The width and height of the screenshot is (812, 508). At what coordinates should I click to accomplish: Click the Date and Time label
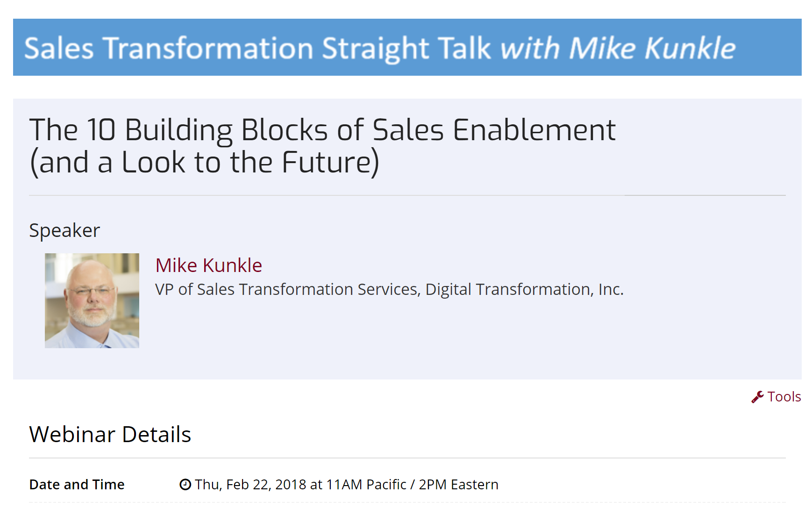coord(77,485)
